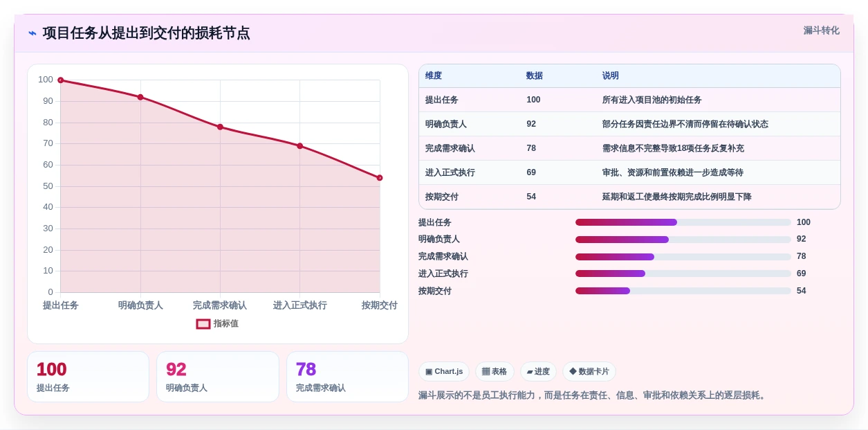Click the 100 value beside the progress bar

coord(804,222)
